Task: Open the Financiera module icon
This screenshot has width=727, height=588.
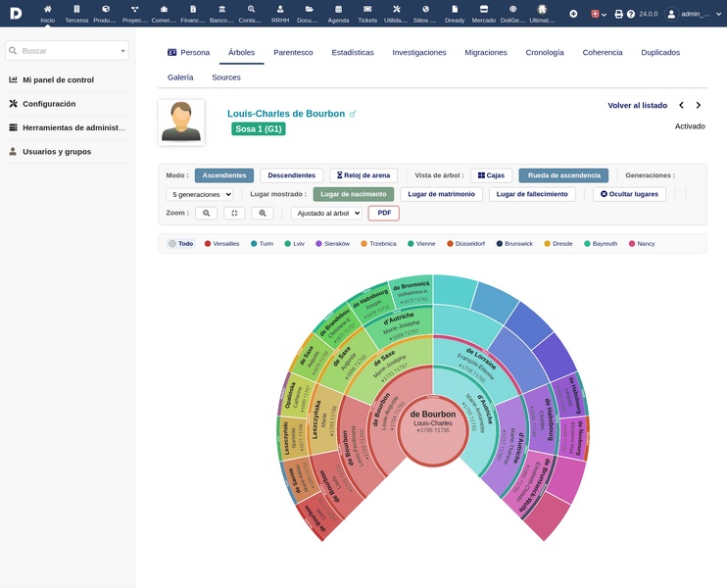Action: pos(193,9)
